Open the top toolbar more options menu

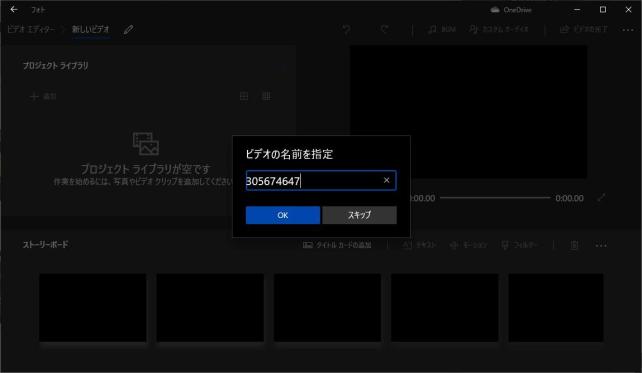628,30
